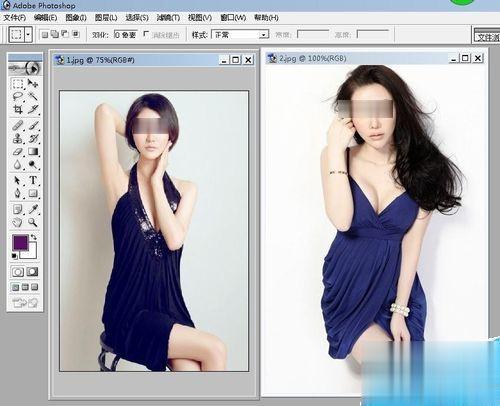
Task: Swap foreground and background colors
Action: (33, 237)
